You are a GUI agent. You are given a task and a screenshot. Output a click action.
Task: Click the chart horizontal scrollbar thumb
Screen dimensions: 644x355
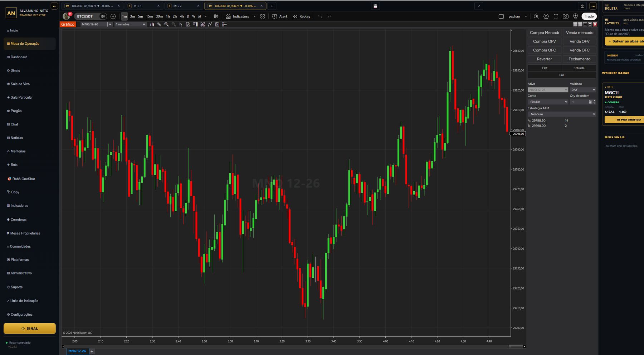click(x=516, y=346)
